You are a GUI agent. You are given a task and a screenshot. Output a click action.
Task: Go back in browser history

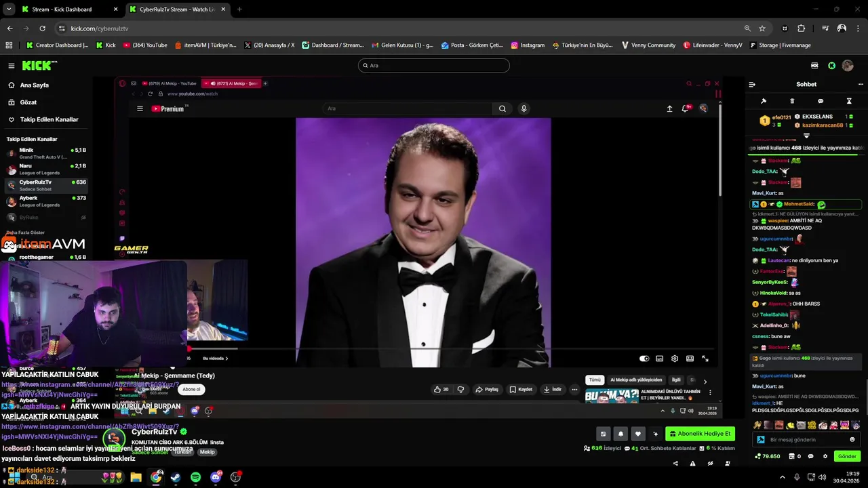point(9,28)
